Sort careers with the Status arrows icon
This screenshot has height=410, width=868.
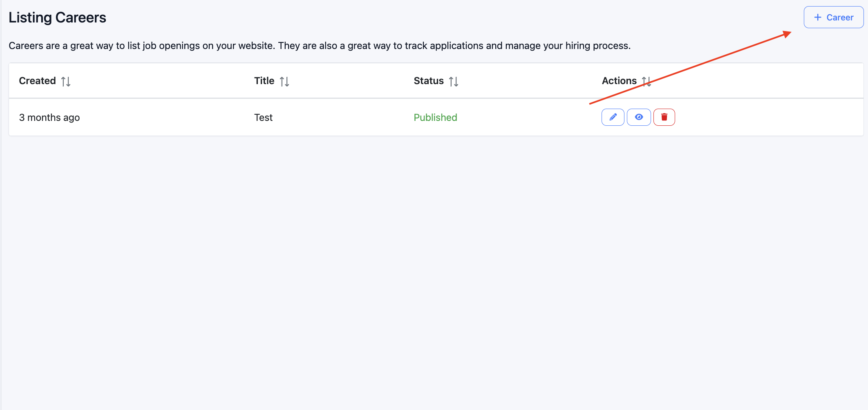point(454,82)
